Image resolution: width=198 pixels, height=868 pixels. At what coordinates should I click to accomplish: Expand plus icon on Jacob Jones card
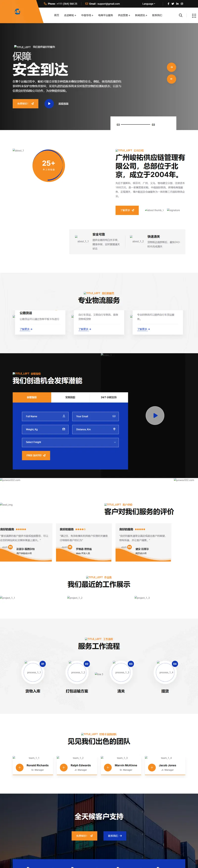point(152,768)
